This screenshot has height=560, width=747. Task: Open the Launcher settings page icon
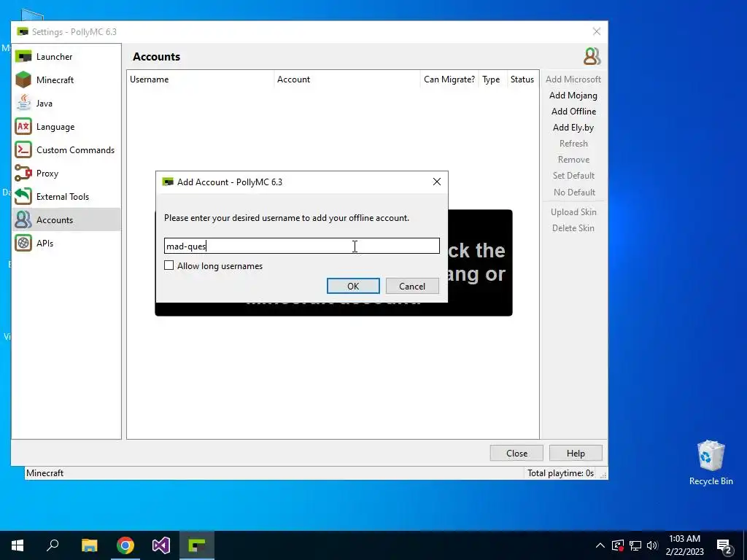pyautogui.click(x=23, y=57)
